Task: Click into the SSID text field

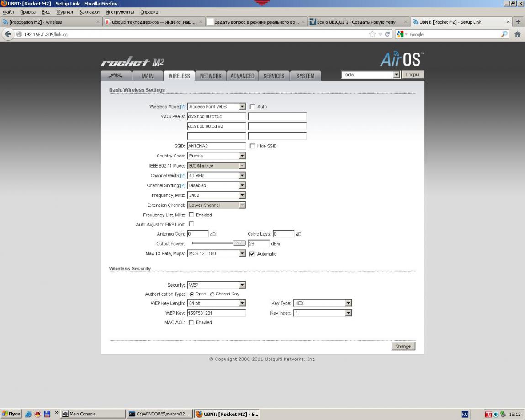Action: (x=217, y=146)
